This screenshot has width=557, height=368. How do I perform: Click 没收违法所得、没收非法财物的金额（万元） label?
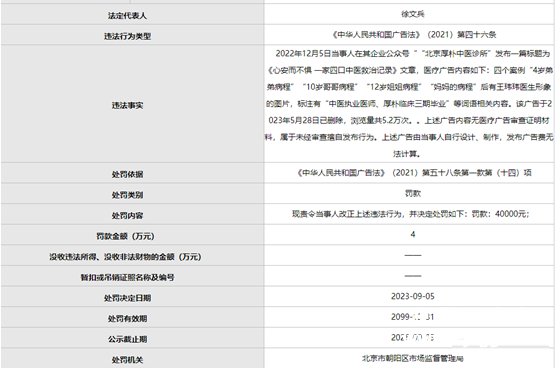[x=125, y=256]
